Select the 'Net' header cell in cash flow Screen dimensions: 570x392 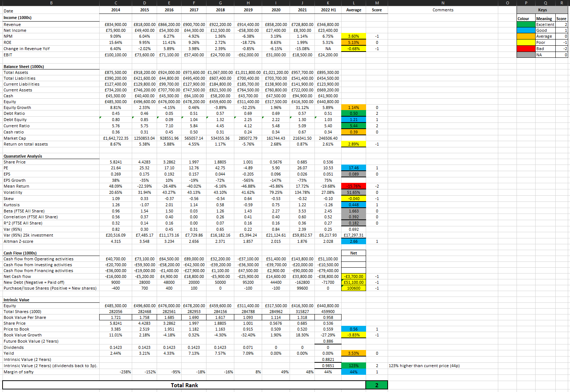354,253
